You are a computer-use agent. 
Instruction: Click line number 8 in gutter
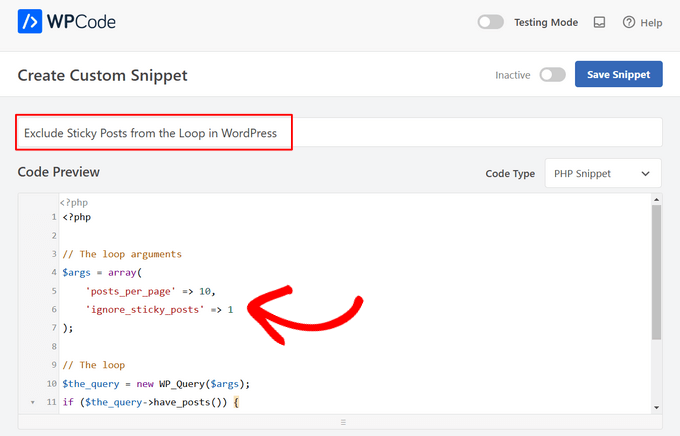click(x=54, y=346)
